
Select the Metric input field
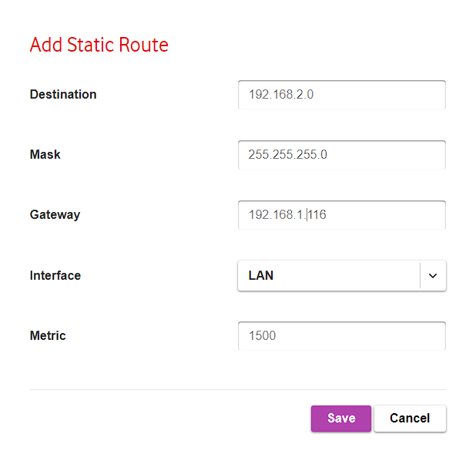pyautogui.click(x=342, y=336)
